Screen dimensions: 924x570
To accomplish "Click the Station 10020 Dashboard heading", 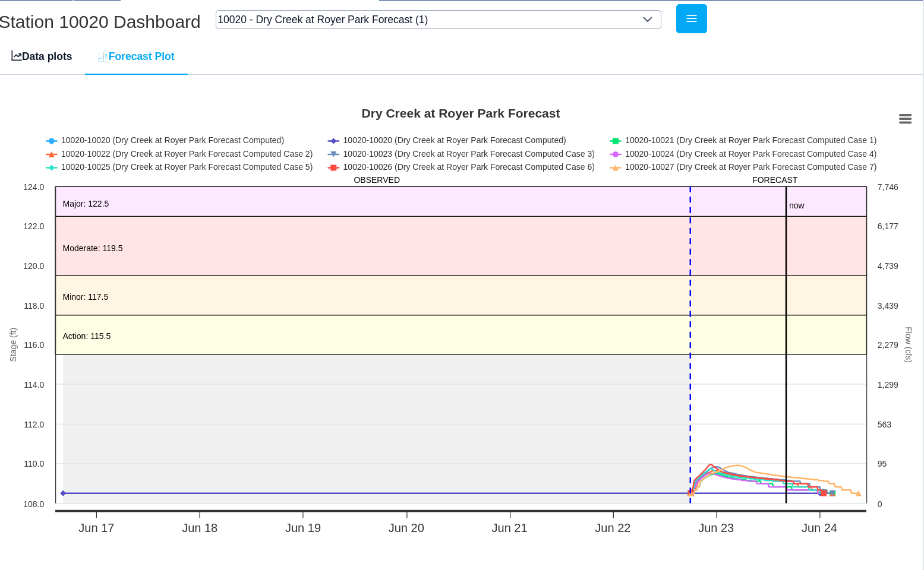I will click(100, 22).
